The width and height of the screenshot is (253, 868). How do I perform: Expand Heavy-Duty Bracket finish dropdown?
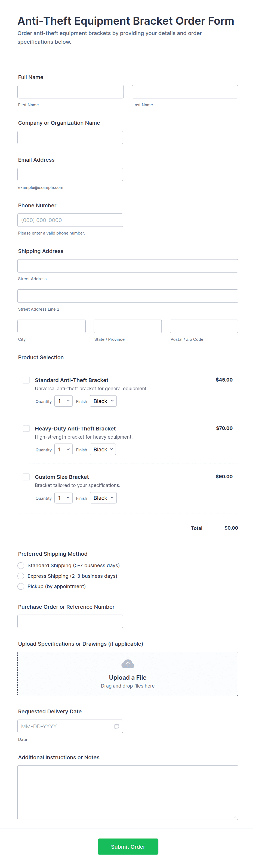pyautogui.click(x=103, y=449)
